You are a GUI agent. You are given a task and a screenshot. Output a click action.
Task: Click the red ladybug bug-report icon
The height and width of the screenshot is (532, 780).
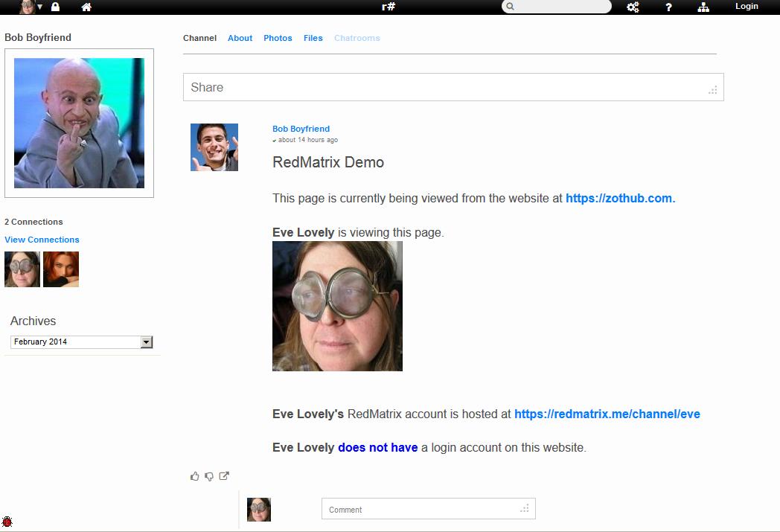(7, 522)
